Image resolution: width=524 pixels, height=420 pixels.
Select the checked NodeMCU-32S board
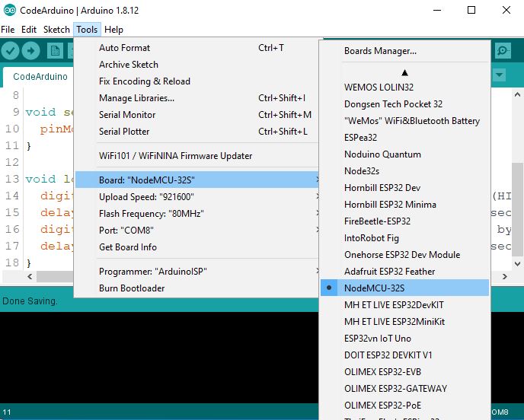(404, 288)
